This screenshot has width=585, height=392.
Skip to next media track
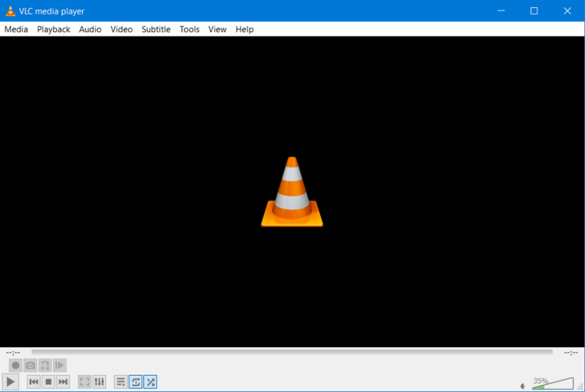tap(63, 382)
